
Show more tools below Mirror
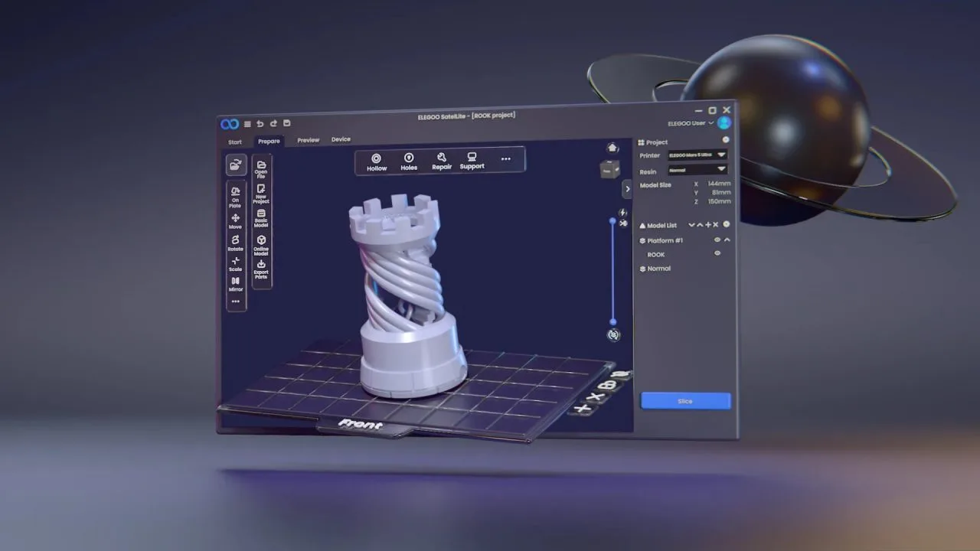coord(235,302)
